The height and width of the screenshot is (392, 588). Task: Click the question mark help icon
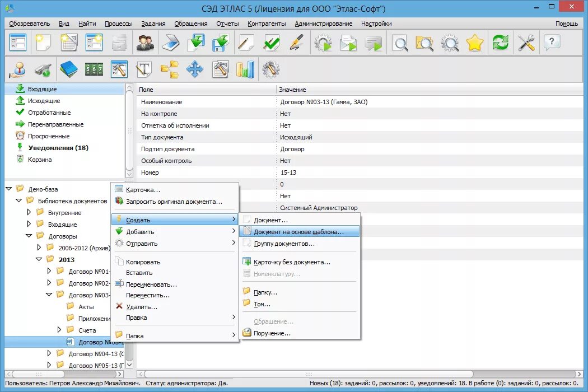pyautogui.click(x=552, y=43)
